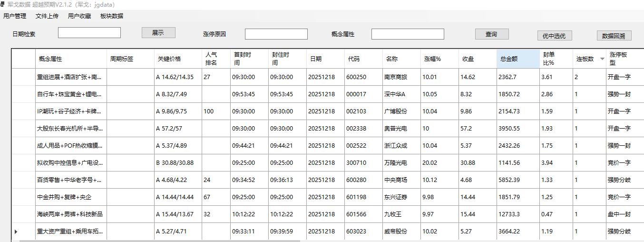
Task: Focus the 概念属性 search input field
Action: point(408,34)
